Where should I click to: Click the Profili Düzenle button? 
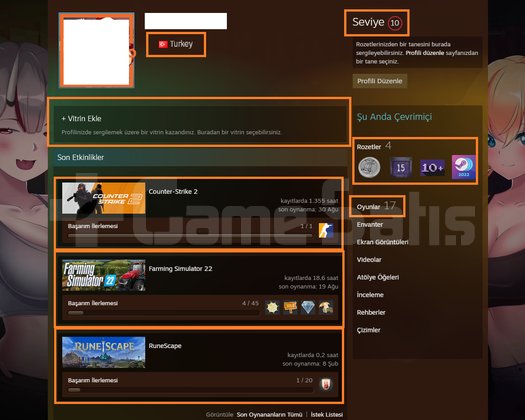(x=380, y=81)
